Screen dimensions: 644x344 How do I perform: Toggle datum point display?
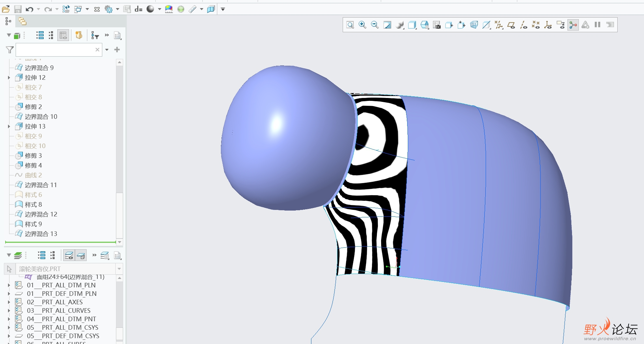pyautogui.click(x=536, y=25)
